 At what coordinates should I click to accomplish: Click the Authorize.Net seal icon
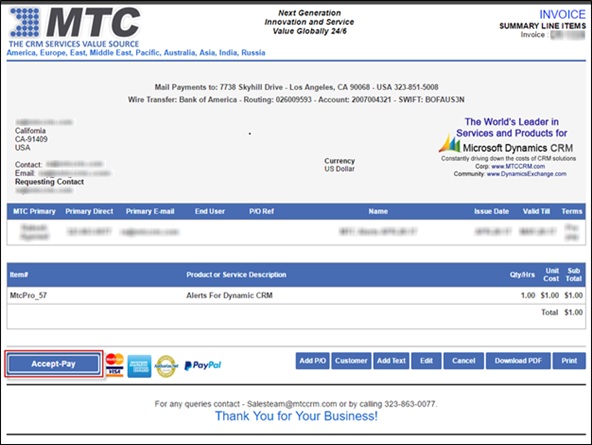click(x=166, y=366)
